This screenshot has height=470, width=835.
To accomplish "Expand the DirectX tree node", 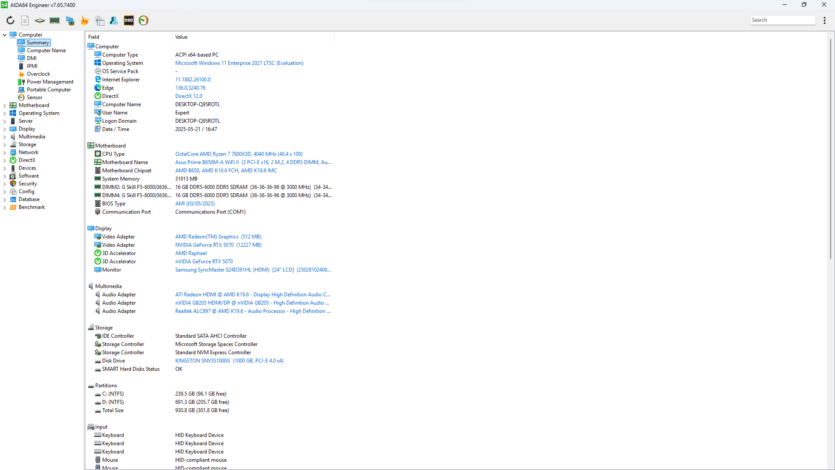I will point(5,160).
